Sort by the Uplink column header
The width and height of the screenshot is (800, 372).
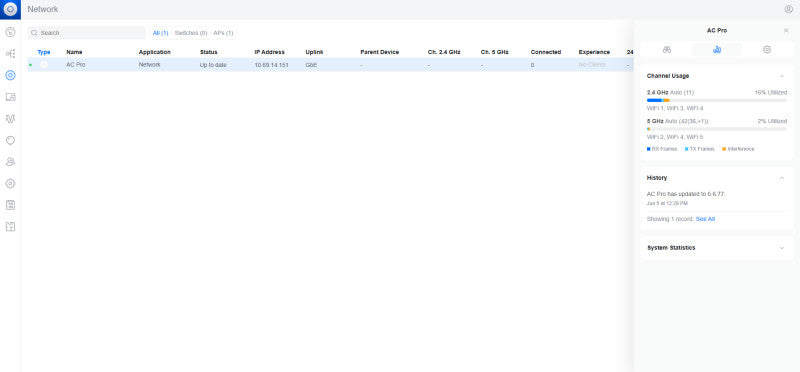pyautogui.click(x=314, y=52)
